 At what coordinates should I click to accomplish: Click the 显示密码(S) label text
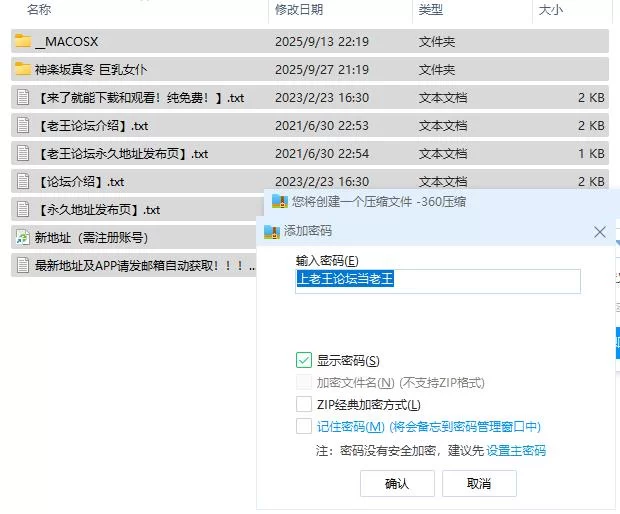click(348, 361)
